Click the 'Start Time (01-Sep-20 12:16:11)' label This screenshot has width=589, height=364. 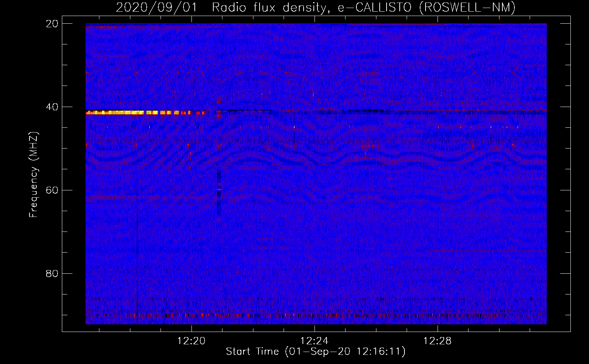coord(316,352)
